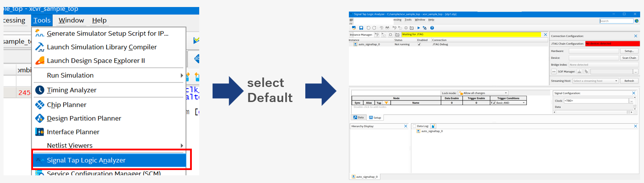Click the Scan Chain button
The image size is (644, 183).
(x=629, y=58)
